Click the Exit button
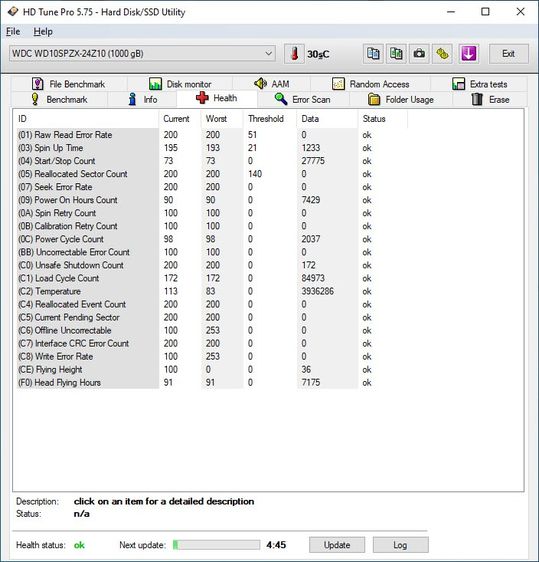This screenshot has width=539, height=562. coord(509,54)
